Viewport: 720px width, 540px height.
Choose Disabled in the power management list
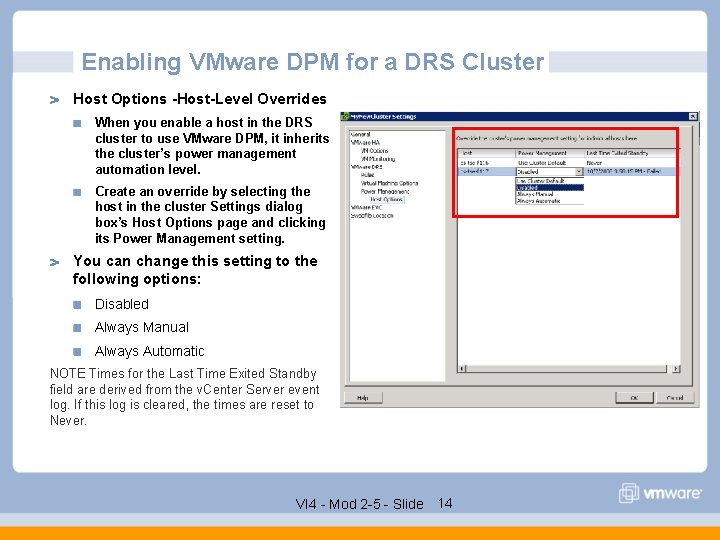click(x=550, y=188)
